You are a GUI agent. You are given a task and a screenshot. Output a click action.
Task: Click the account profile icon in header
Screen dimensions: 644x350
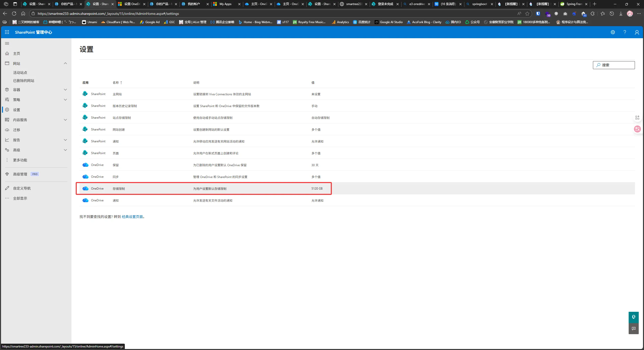[637, 32]
